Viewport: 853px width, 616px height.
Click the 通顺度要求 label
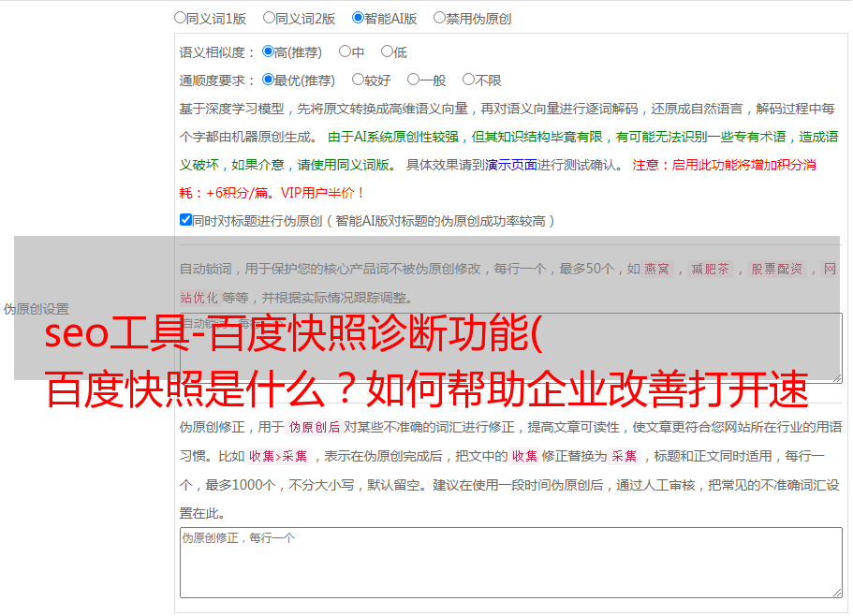click(x=217, y=81)
